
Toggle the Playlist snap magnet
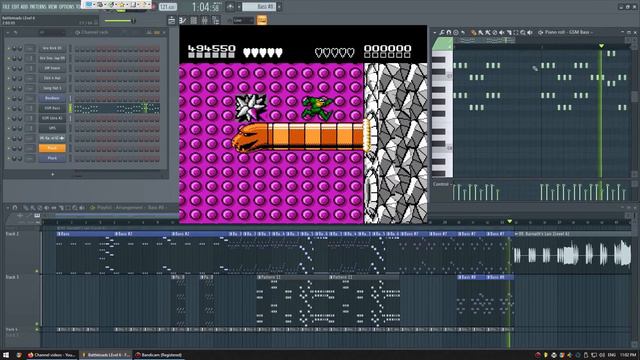15,207
